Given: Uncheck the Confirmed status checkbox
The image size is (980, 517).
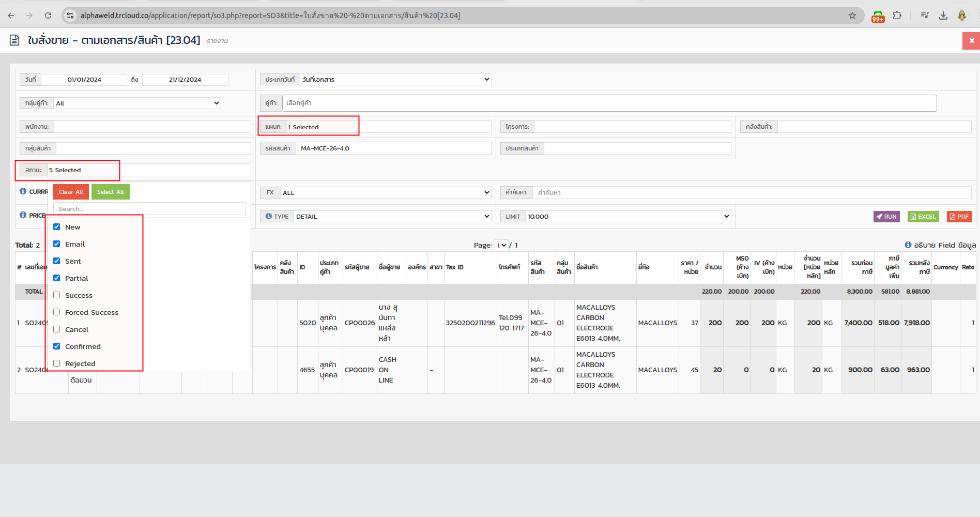Looking at the screenshot, I should point(57,346).
